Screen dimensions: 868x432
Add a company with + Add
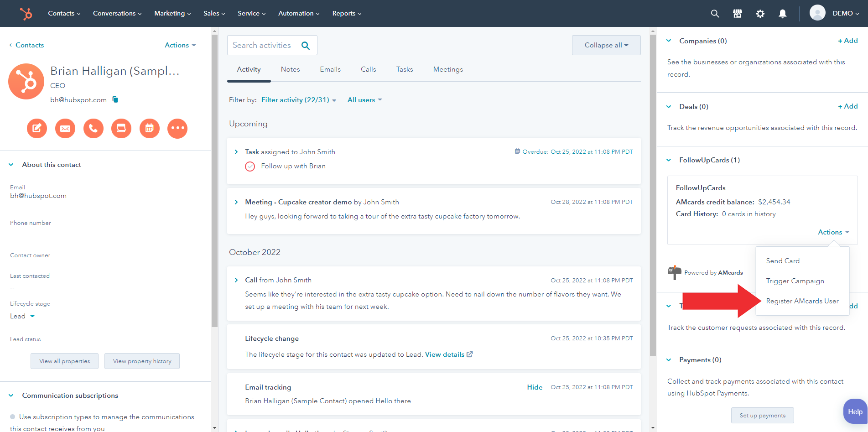[847, 41]
